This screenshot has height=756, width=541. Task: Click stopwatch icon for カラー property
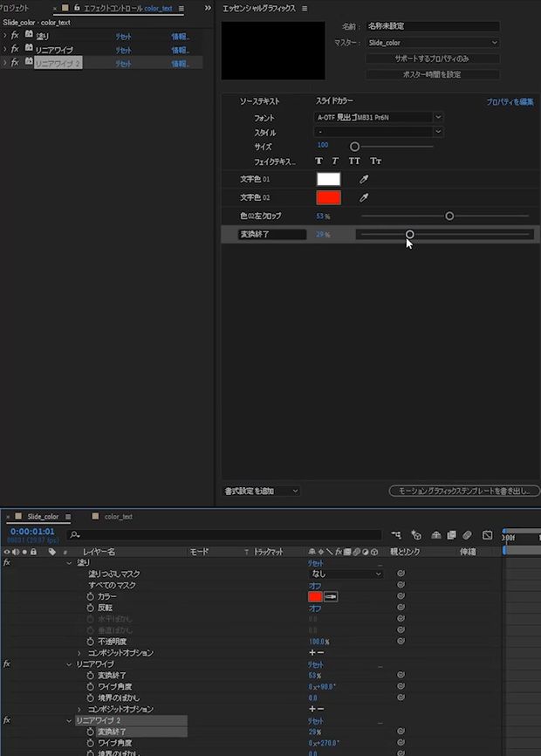[90, 596]
